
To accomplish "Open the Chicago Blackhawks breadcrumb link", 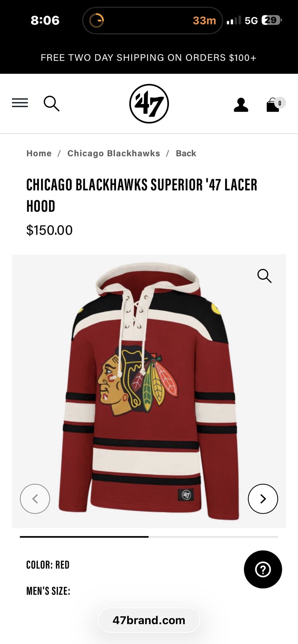I will [x=114, y=153].
